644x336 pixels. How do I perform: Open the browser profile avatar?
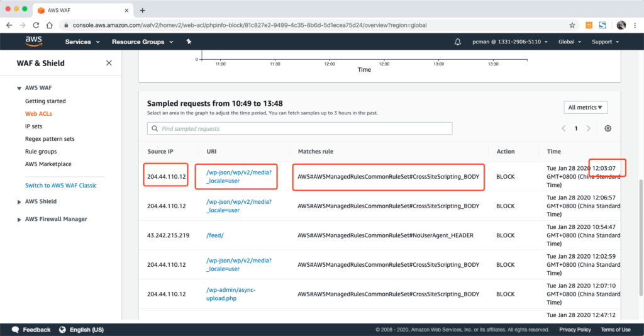[x=621, y=25]
